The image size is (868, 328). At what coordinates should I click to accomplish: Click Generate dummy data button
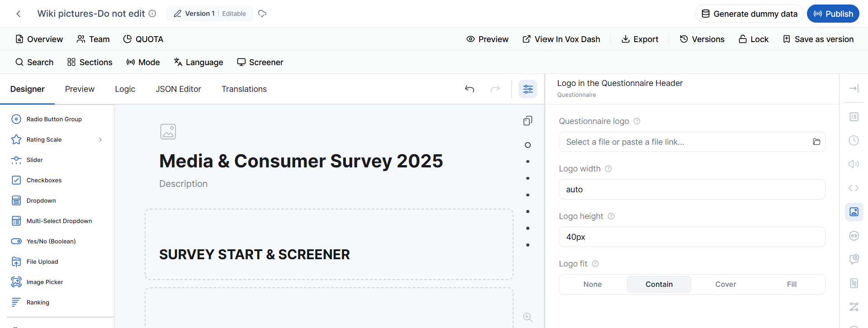tap(749, 14)
